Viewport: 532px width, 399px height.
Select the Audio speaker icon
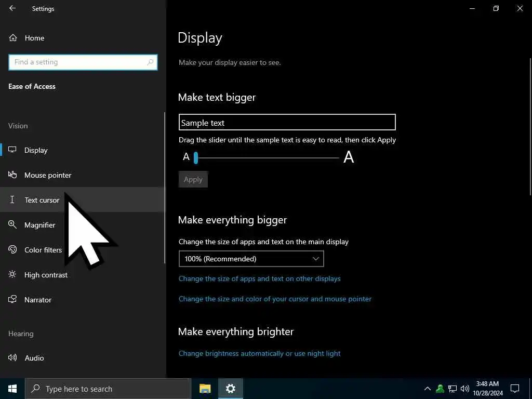(x=12, y=357)
